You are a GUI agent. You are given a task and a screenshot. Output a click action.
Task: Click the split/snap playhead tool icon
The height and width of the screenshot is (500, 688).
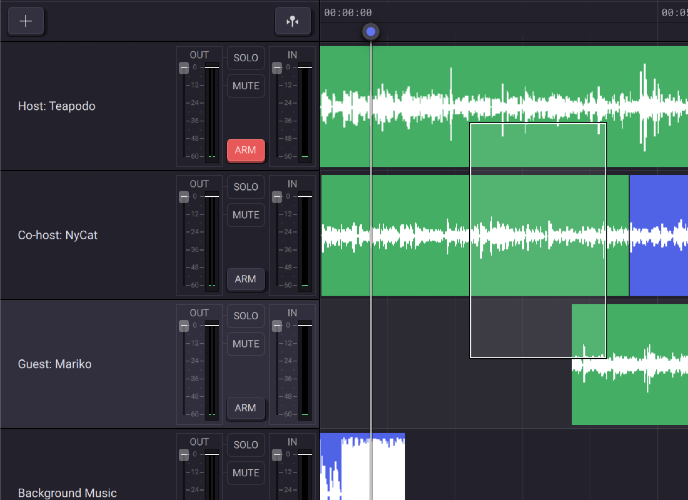click(293, 21)
